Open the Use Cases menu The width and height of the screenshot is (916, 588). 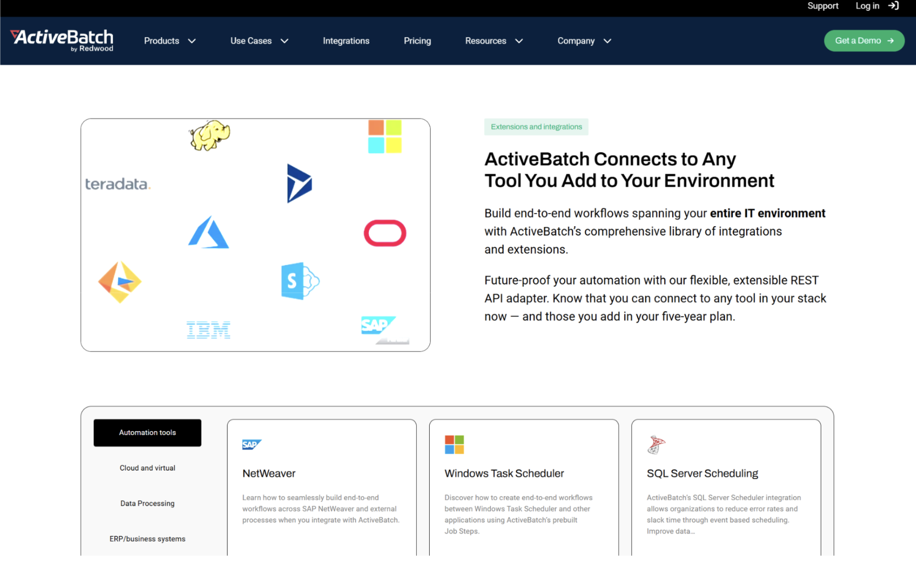(251, 41)
